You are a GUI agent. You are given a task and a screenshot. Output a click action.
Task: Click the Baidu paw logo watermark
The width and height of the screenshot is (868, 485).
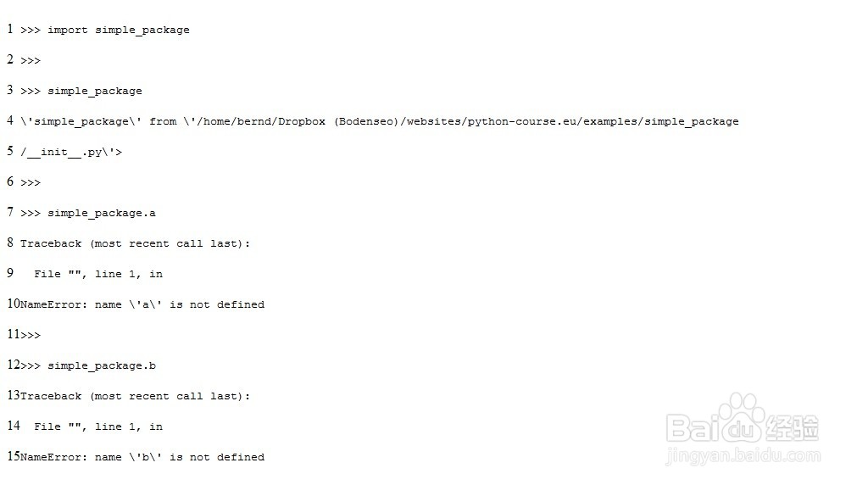click(x=741, y=418)
